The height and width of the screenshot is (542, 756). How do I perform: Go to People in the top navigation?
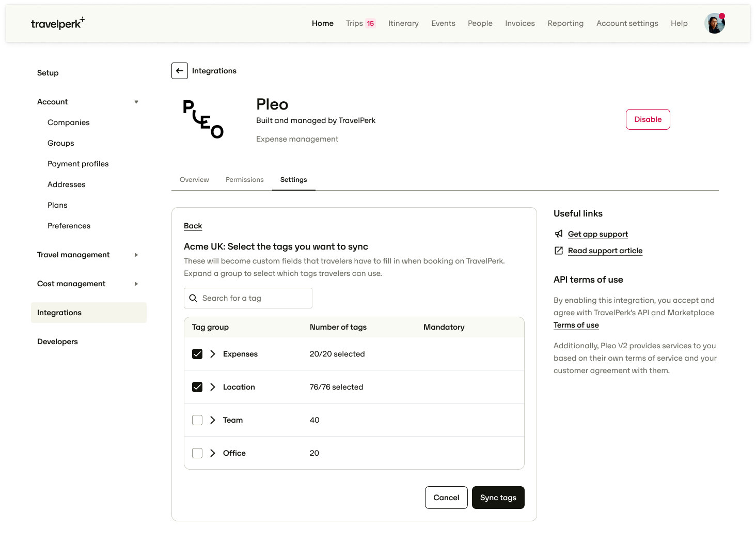tap(480, 23)
